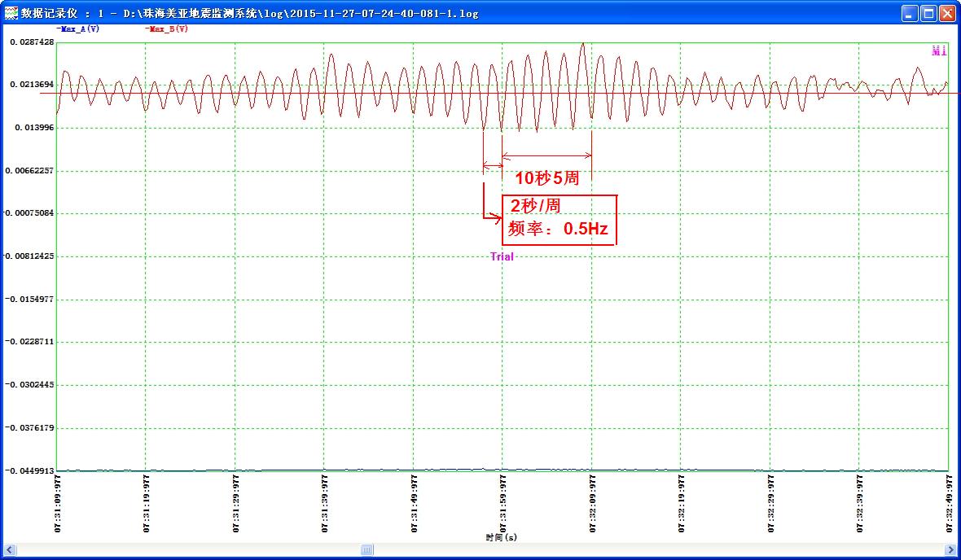Click the y-axis value -0.0449913
This screenshot has height=560, width=961.
29,470
